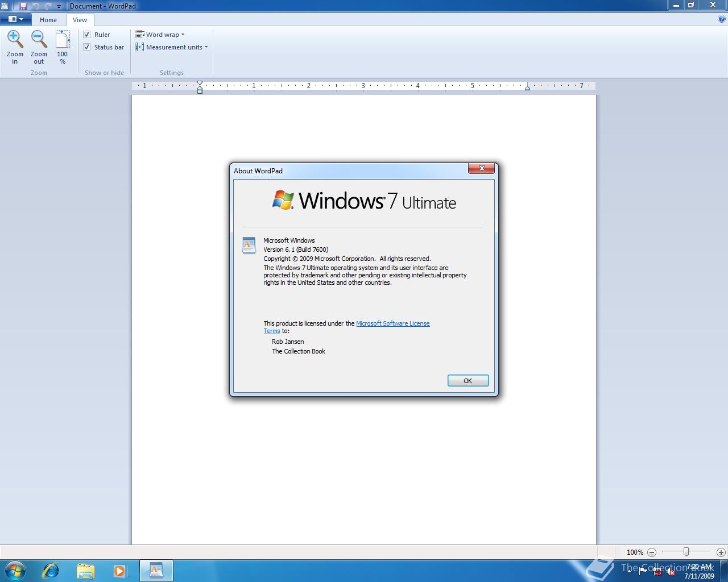728x582 pixels.
Task: Click the WordPad document icon in the About dialog
Action: (249, 245)
